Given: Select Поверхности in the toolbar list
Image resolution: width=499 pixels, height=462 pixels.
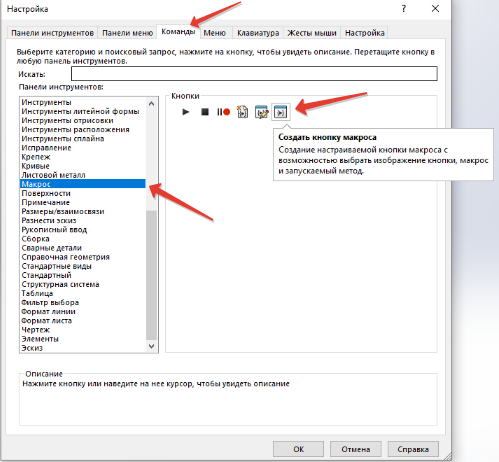Looking at the screenshot, I should pyautogui.click(x=46, y=193).
